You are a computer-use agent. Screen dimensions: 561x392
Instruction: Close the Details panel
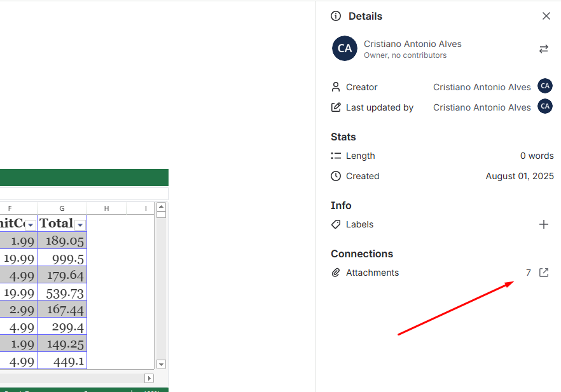[x=546, y=16]
